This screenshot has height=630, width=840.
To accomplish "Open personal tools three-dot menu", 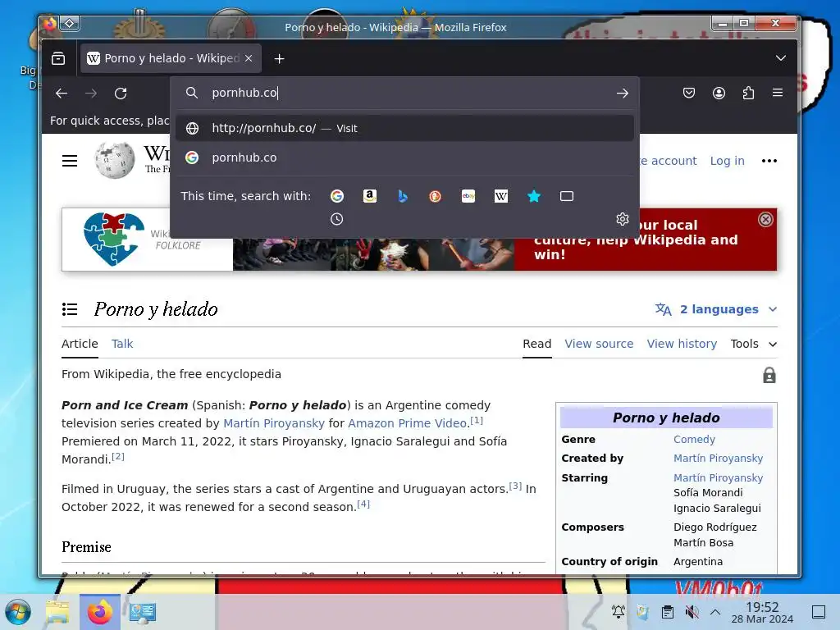I will [769, 161].
